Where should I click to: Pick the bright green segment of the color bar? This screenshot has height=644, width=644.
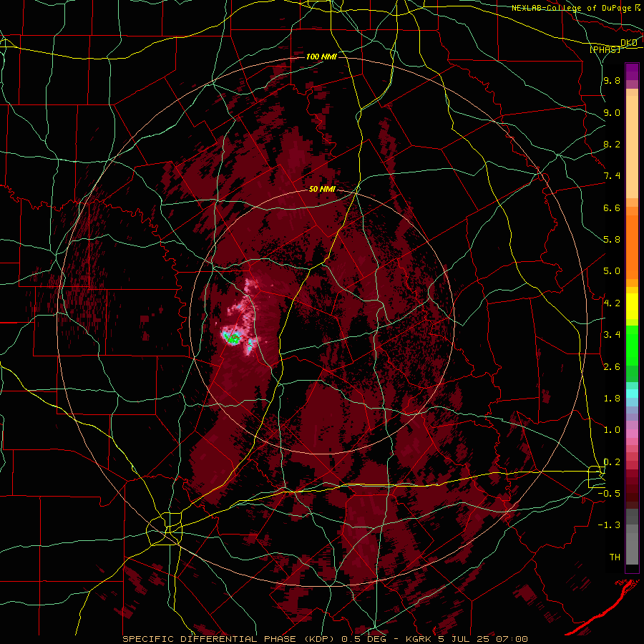pyautogui.click(x=632, y=345)
